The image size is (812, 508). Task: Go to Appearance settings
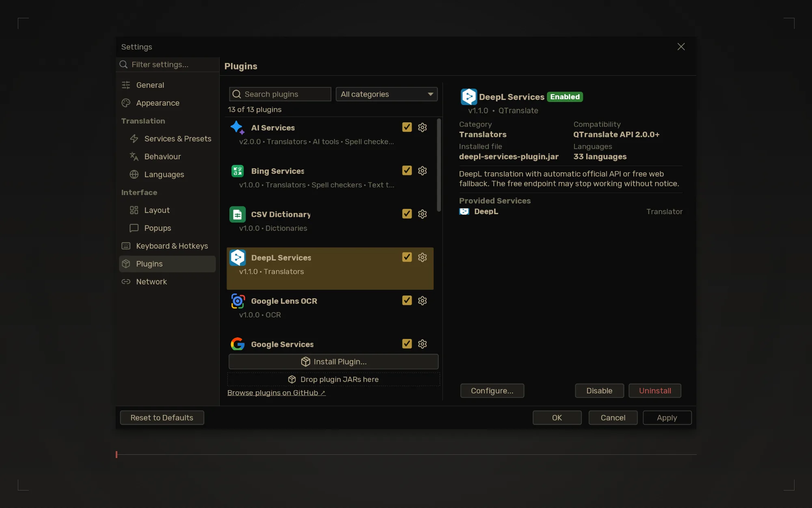167,103
